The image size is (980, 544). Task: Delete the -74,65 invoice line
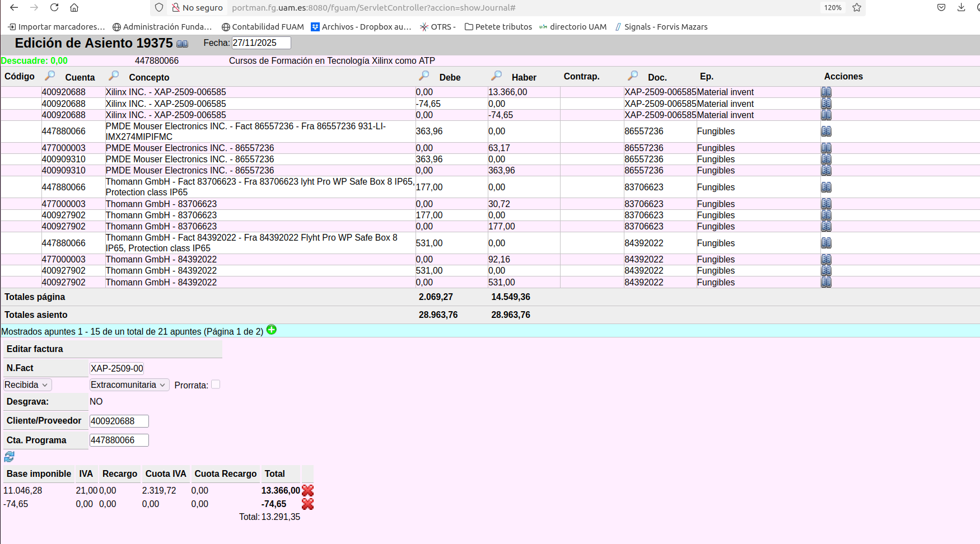click(x=307, y=504)
